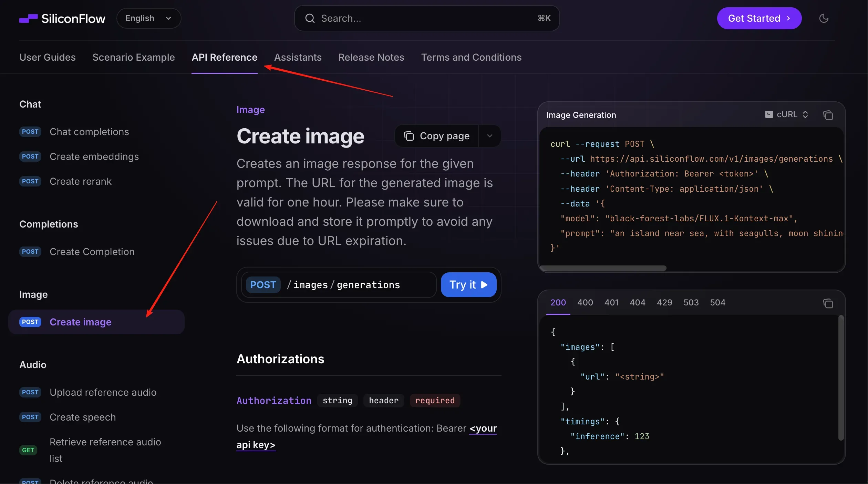
Task: Open the Release Notes tab
Action: (x=371, y=57)
